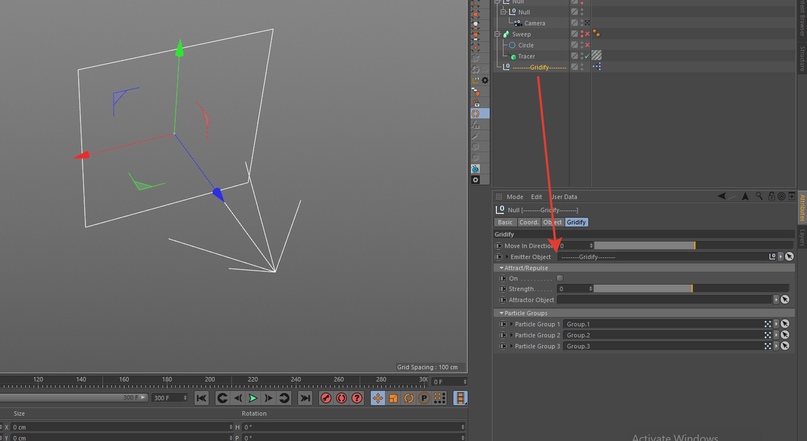Collapse the Sweep hierarchy
Screen dimensions: 807x441
click(x=497, y=34)
